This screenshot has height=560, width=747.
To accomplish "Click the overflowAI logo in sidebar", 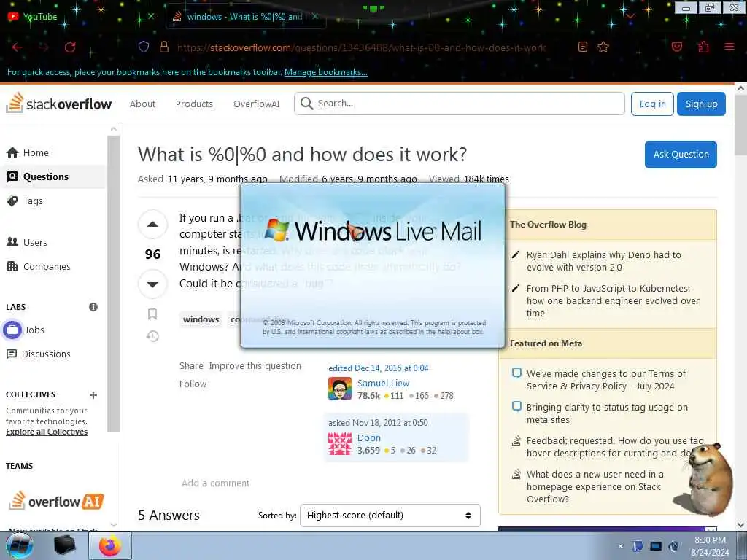I will (56, 501).
